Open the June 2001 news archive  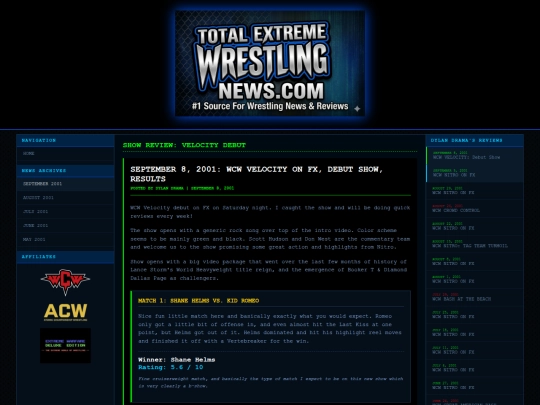click(x=65, y=226)
